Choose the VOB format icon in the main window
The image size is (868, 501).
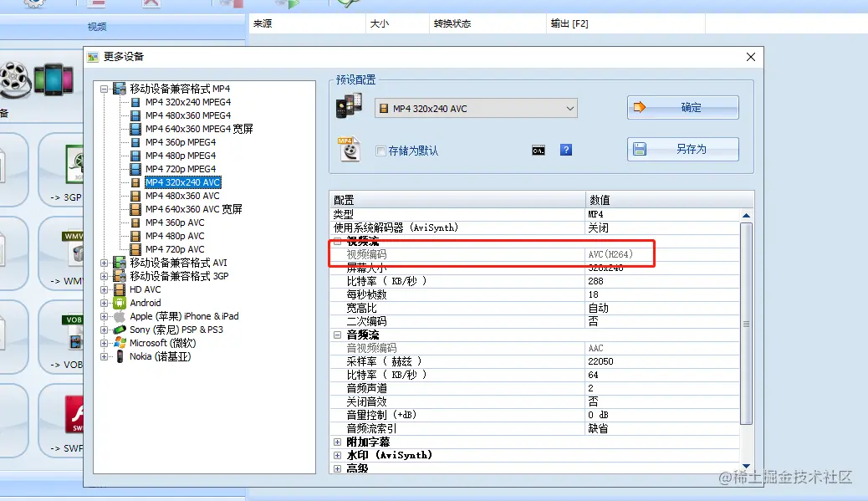pos(73,332)
